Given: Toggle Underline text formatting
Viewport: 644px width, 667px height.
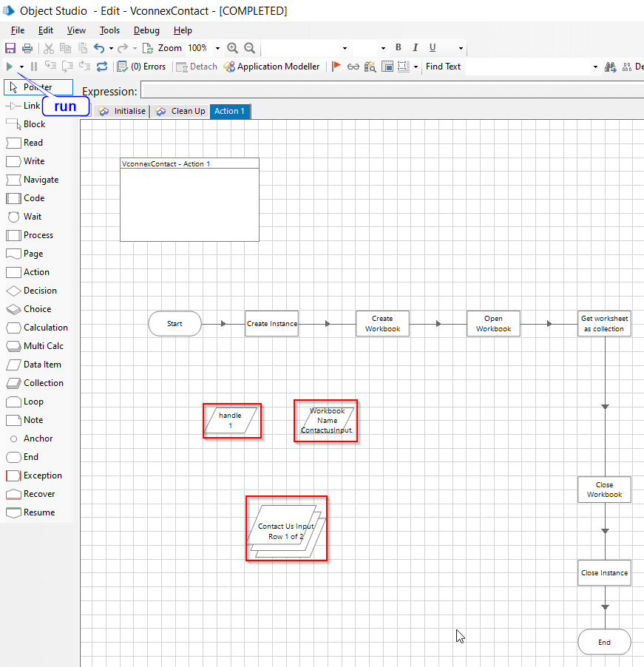Looking at the screenshot, I should [x=433, y=48].
